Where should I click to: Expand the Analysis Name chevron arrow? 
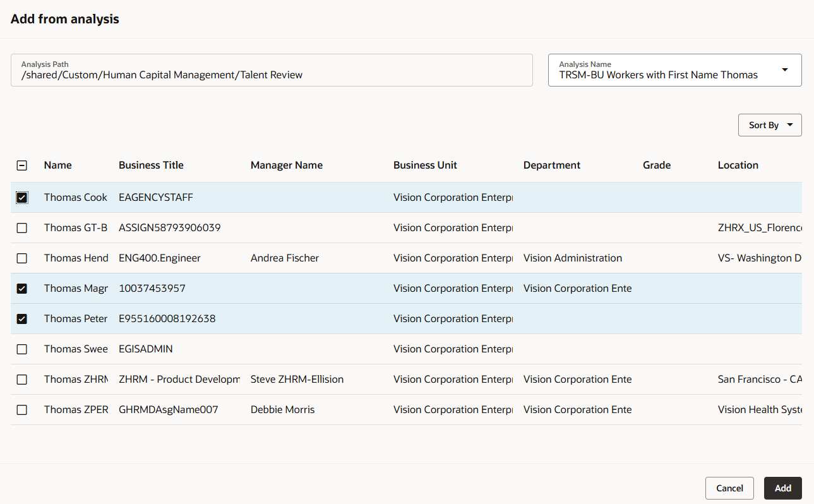pyautogui.click(x=784, y=69)
